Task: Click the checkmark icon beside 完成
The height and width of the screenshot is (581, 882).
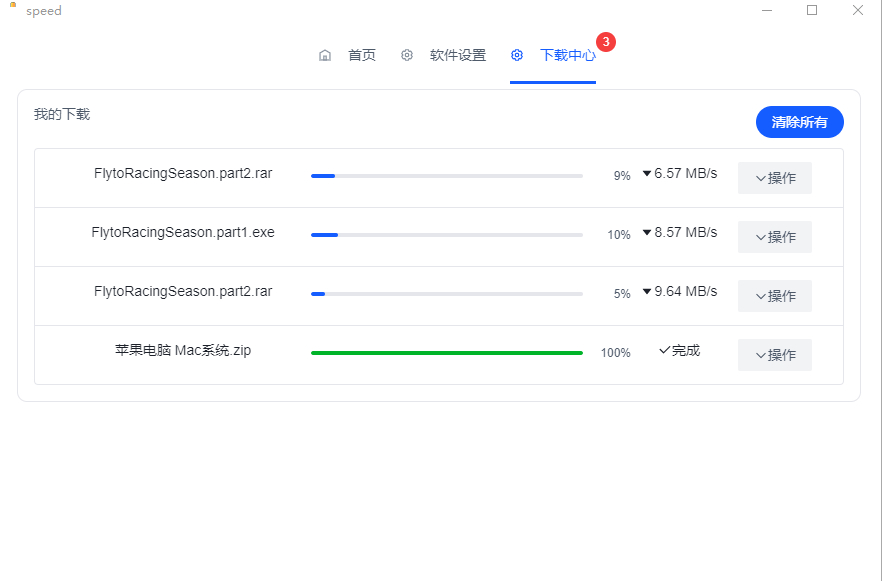Action: click(x=662, y=350)
